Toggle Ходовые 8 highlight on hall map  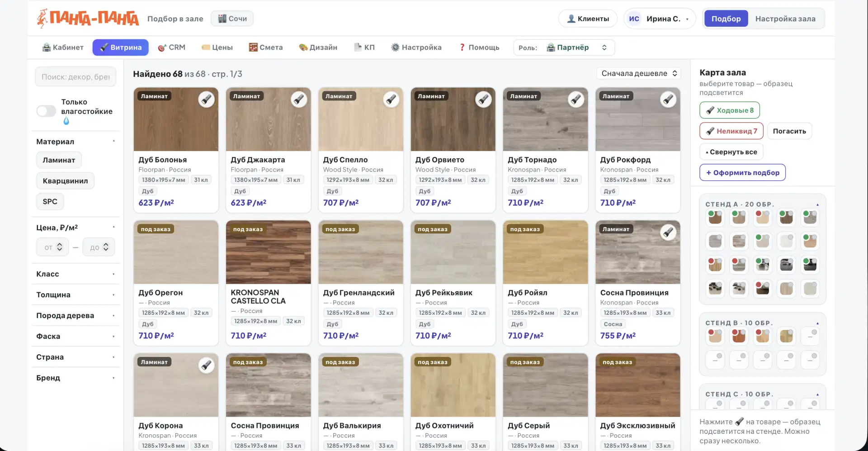coord(730,110)
